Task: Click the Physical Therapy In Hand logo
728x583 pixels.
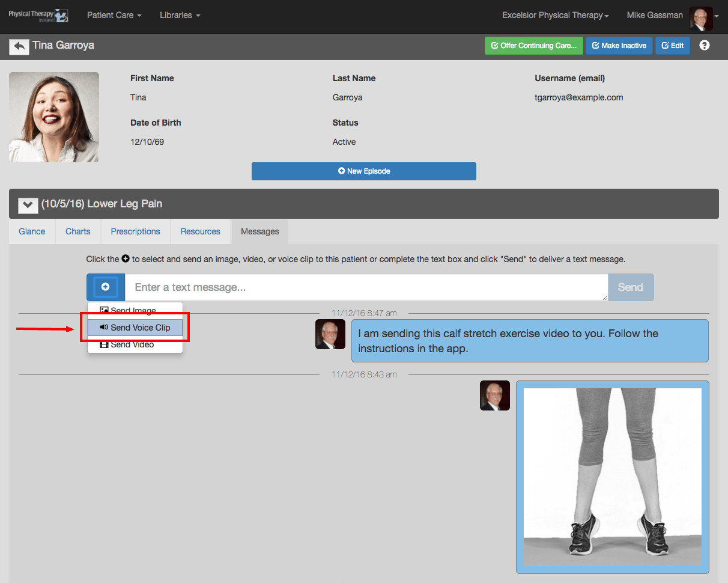Action: [38, 16]
